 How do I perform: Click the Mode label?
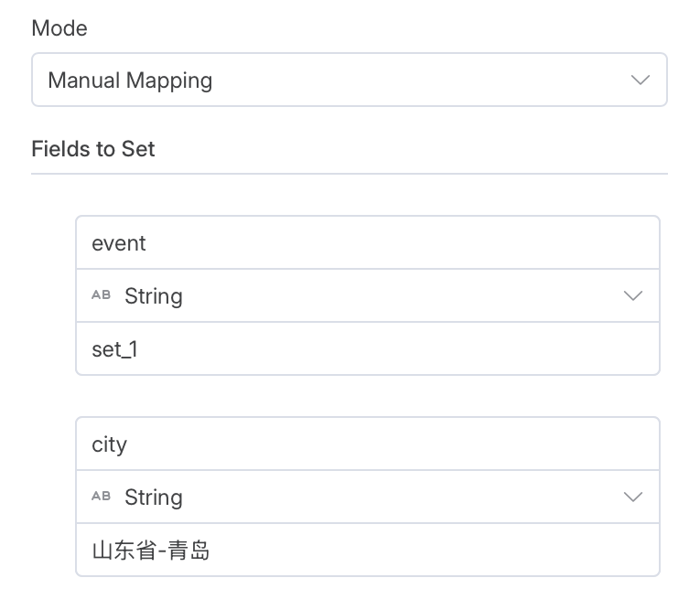tap(59, 28)
